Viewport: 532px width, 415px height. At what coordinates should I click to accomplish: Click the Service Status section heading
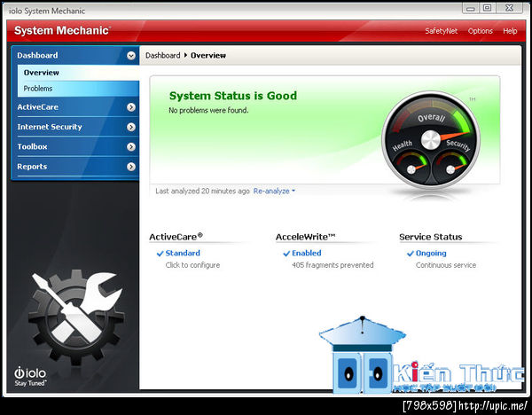(431, 237)
